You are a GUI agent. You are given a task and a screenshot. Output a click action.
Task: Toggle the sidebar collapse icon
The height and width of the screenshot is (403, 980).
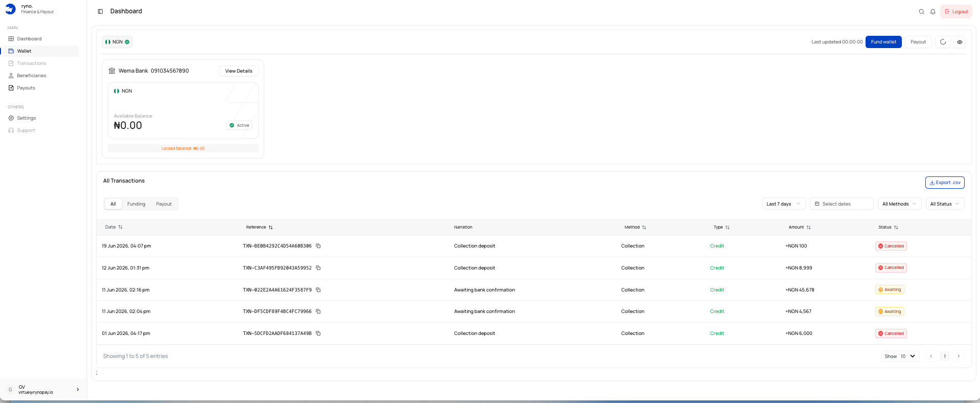(100, 11)
